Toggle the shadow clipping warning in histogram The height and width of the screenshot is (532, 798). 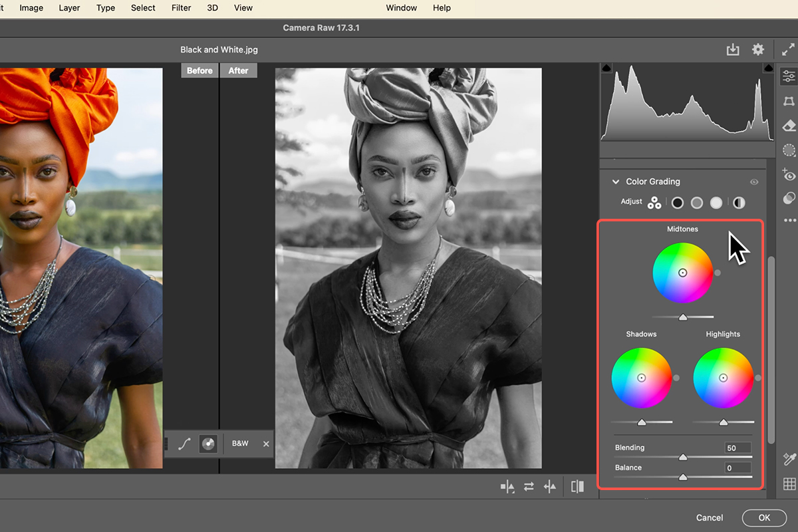tap(606, 68)
